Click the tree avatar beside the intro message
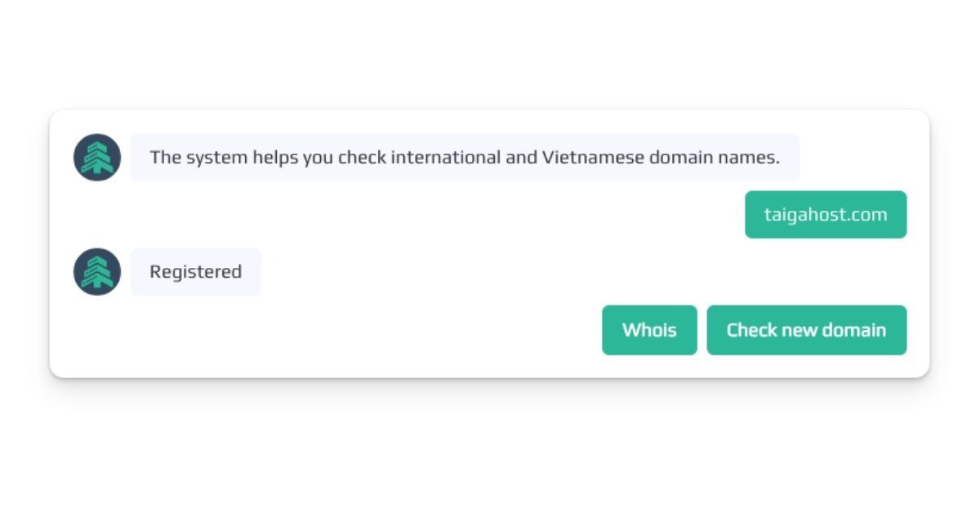The width and height of the screenshot is (980, 513). tap(97, 158)
